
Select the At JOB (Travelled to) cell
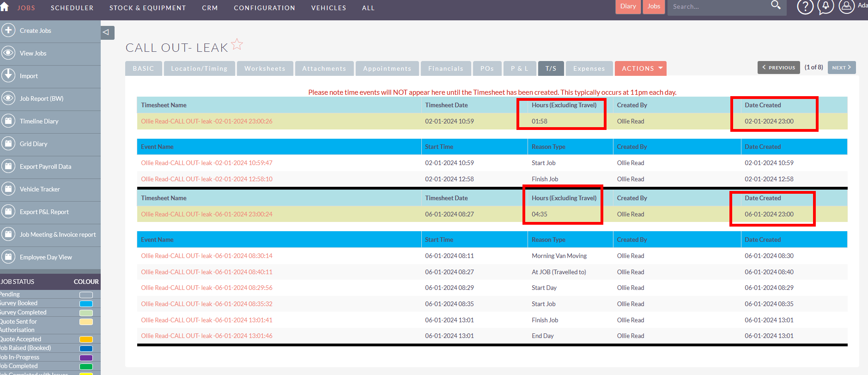(x=558, y=272)
